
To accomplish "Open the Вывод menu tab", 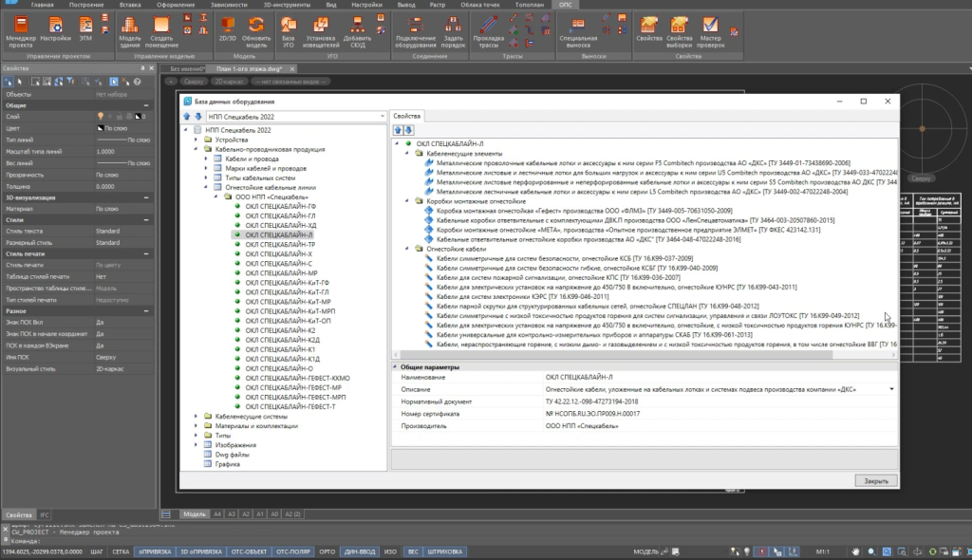I will pos(408,5).
